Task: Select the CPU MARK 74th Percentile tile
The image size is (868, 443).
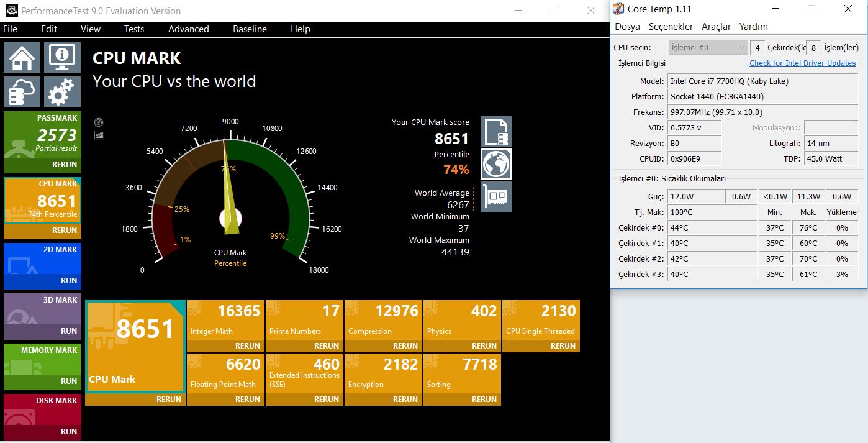Action: point(42,201)
